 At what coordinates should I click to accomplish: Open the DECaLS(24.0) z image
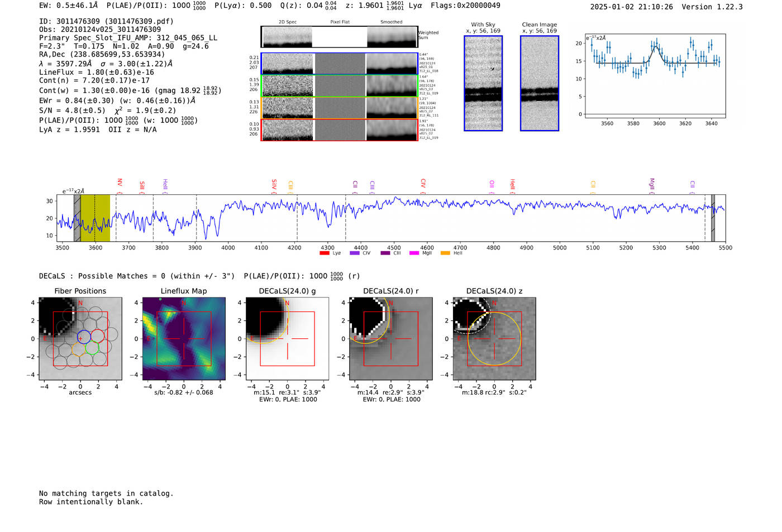coord(494,338)
